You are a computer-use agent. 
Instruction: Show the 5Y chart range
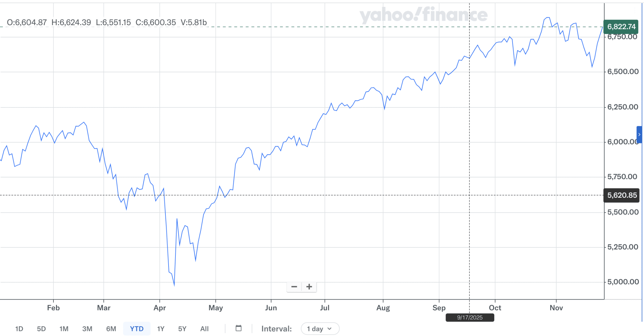[x=182, y=329]
